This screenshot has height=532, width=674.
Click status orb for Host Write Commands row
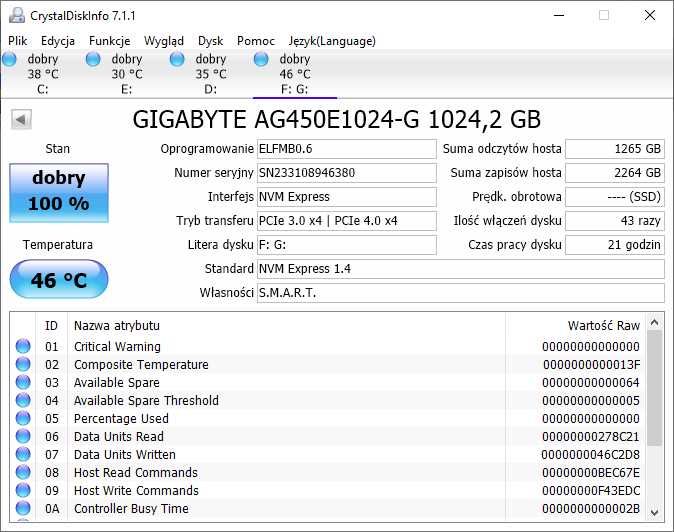click(23, 490)
